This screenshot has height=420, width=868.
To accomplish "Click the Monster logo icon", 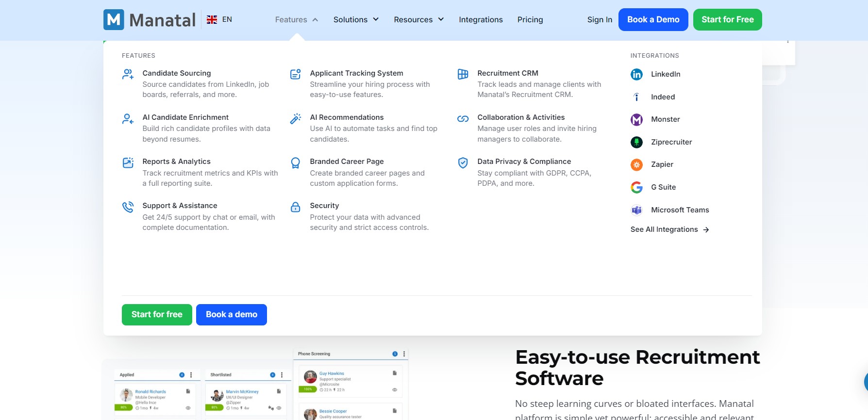I will coord(636,119).
